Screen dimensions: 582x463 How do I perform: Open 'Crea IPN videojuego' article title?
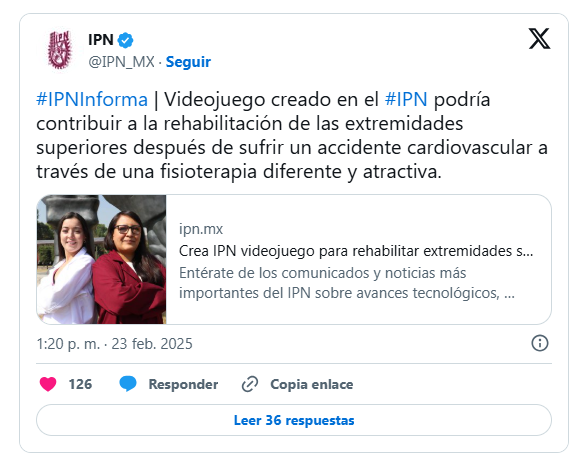356,251
